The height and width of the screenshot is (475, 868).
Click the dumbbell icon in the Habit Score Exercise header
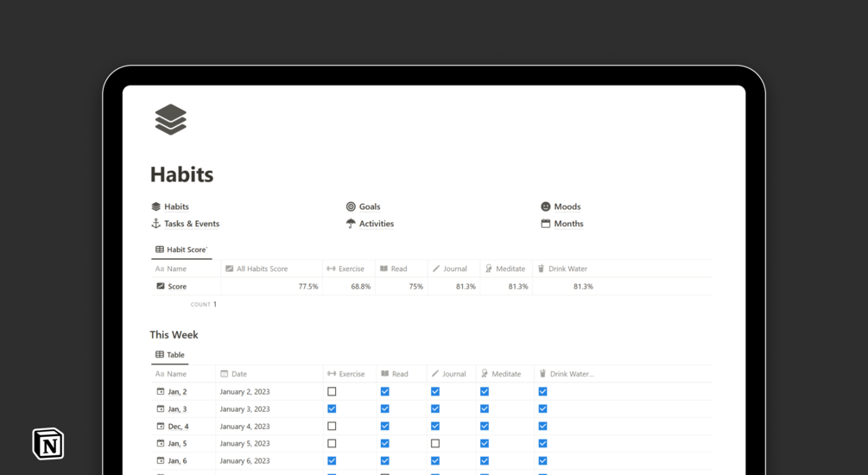click(331, 269)
